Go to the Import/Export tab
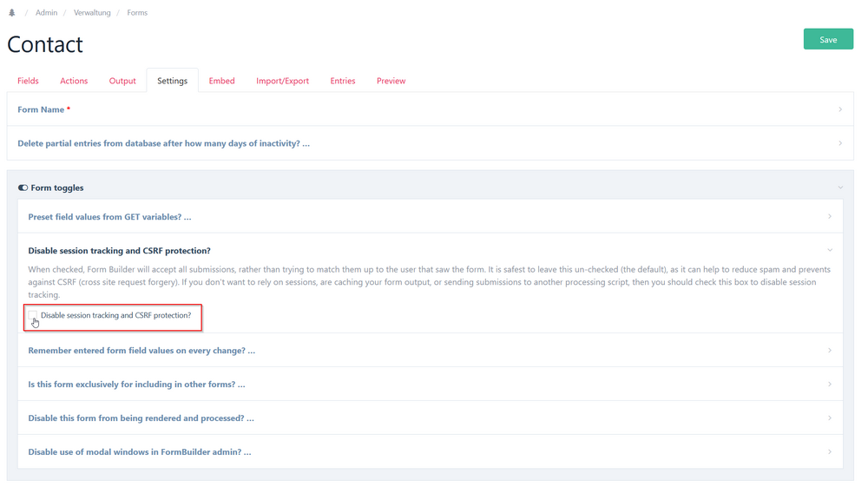 [x=282, y=81]
